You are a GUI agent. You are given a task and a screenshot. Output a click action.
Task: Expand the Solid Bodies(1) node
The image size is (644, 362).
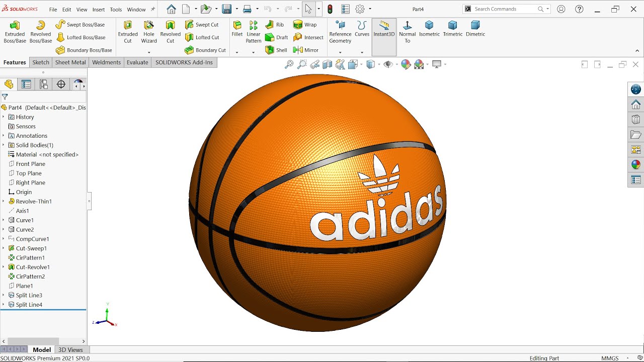point(4,145)
